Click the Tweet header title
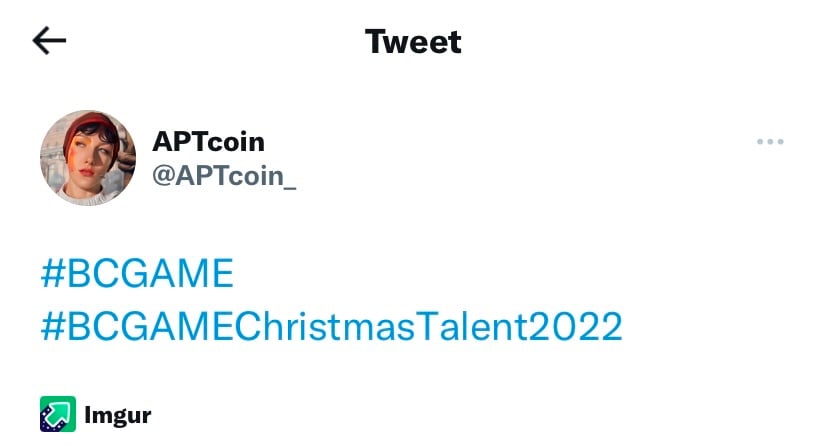The image size is (828, 447). (x=413, y=42)
